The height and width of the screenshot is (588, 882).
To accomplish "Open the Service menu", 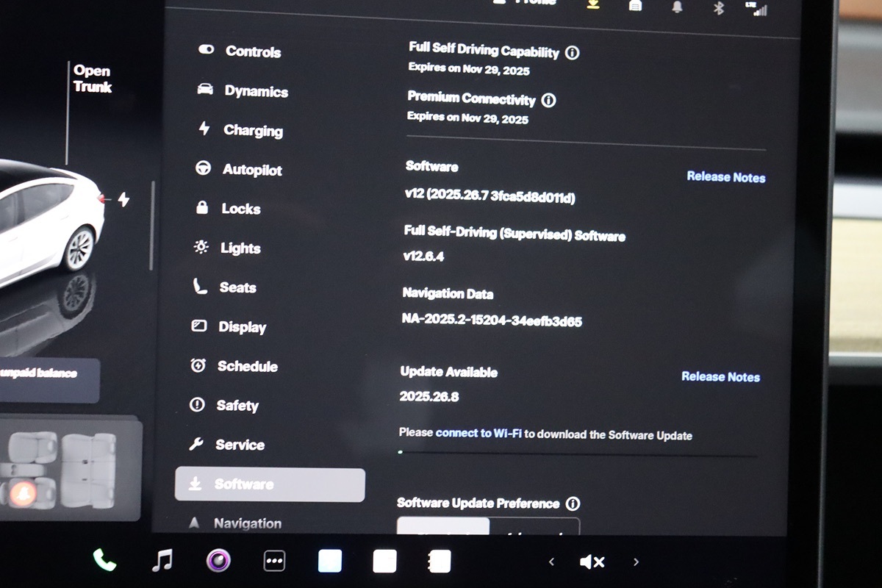I will point(226,445).
